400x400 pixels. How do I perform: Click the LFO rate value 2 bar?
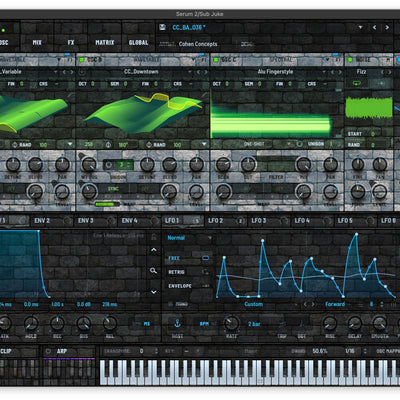point(254,324)
